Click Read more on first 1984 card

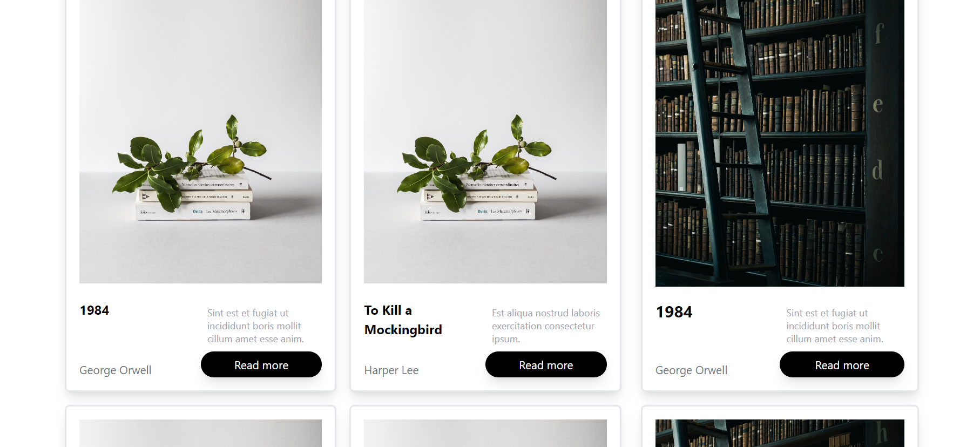click(261, 365)
